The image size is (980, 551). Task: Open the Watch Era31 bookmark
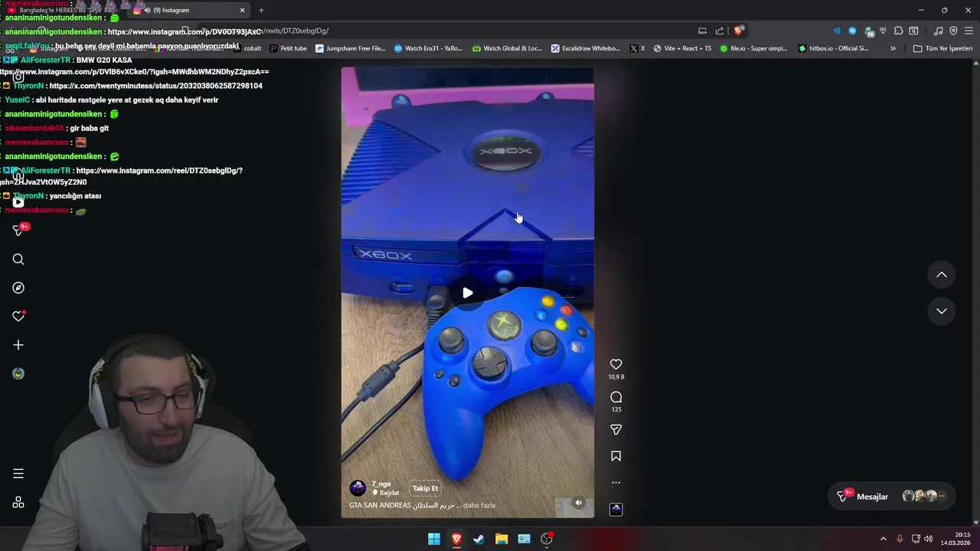(x=428, y=48)
